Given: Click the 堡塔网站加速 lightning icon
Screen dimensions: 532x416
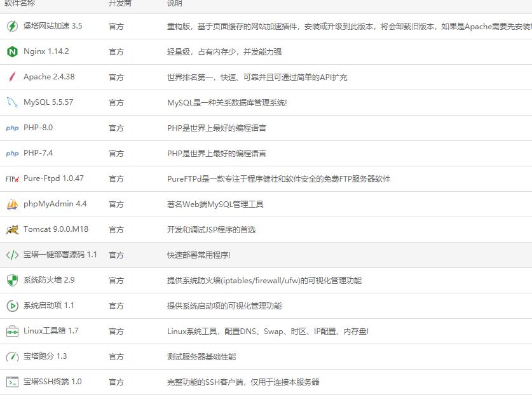Looking at the screenshot, I should coord(12,26).
